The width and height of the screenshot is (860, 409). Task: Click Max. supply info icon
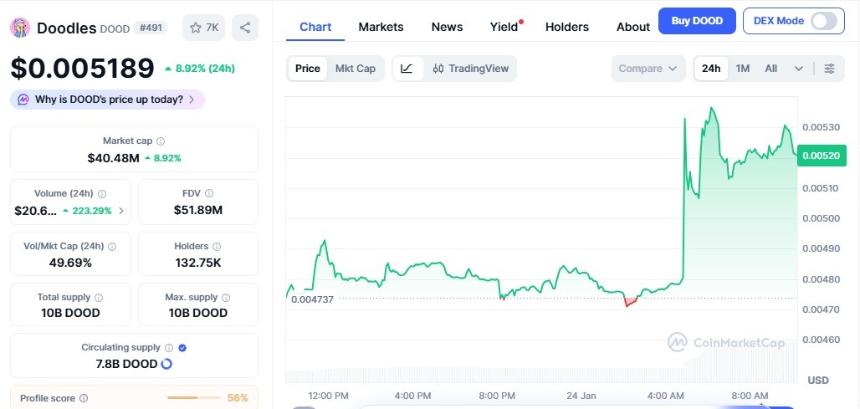[x=226, y=297]
